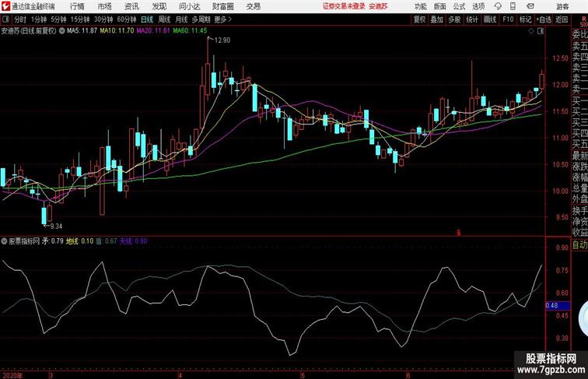This screenshot has height=379, width=588.
Task: Click the 12.90 high price marker
Action: click(222, 40)
